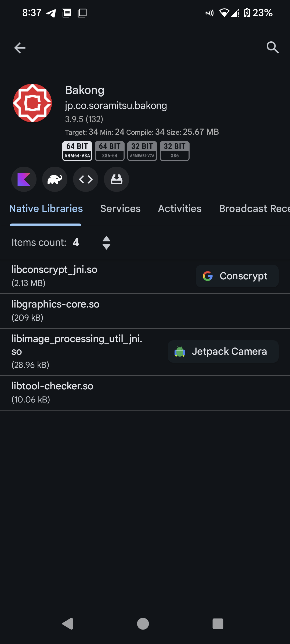Tap the Gradle elephant icon
This screenshot has width=290, height=644.
pos(55,179)
